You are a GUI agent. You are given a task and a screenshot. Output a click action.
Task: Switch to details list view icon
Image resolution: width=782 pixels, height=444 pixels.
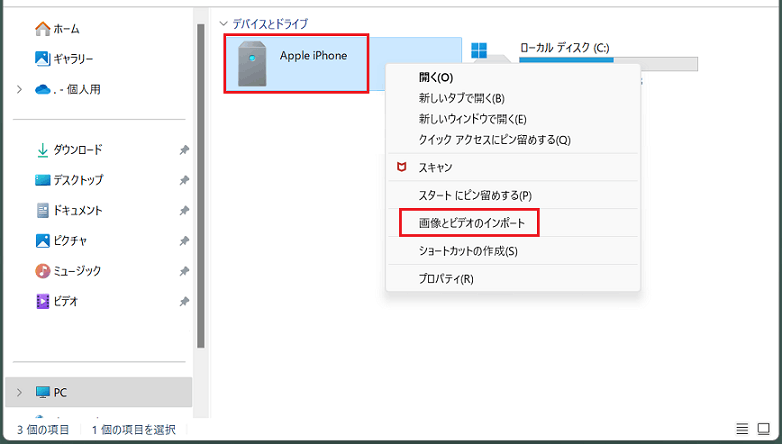point(742,429)
